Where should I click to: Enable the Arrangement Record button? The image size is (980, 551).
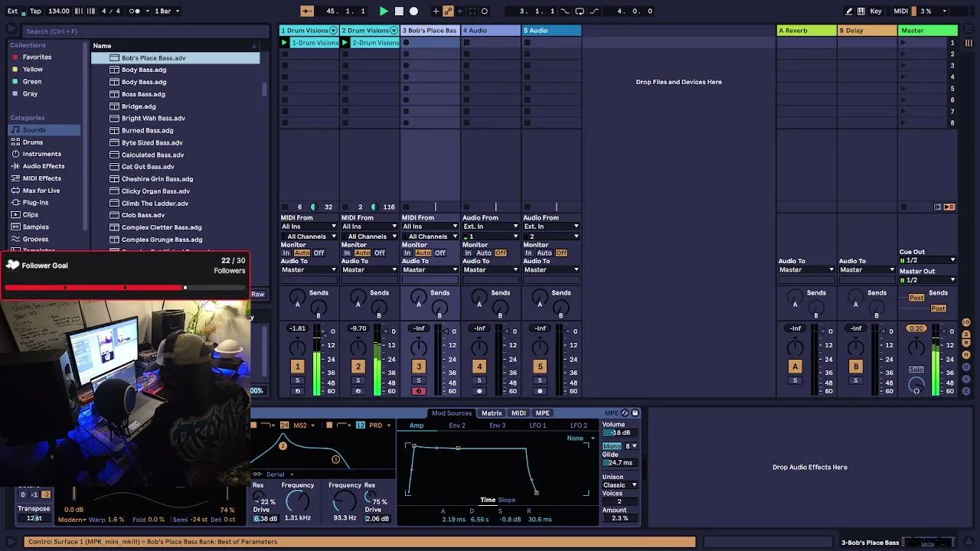(x=413, y=11)
